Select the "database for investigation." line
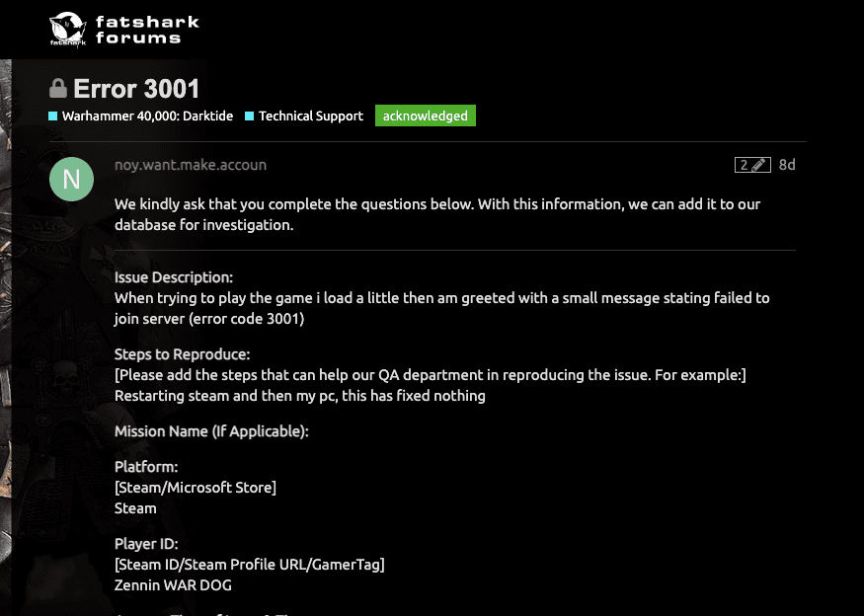 point(203,225)
